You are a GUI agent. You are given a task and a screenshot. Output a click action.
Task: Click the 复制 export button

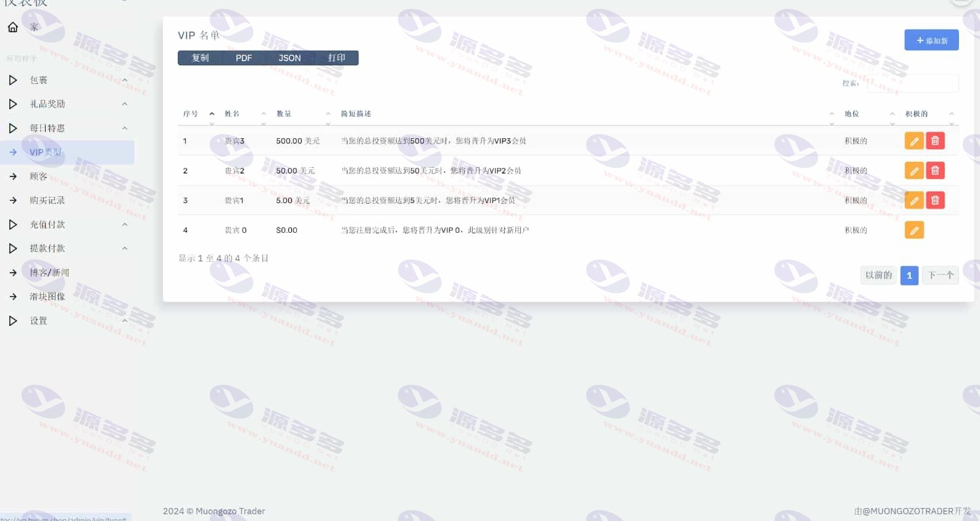pos(200,58)
